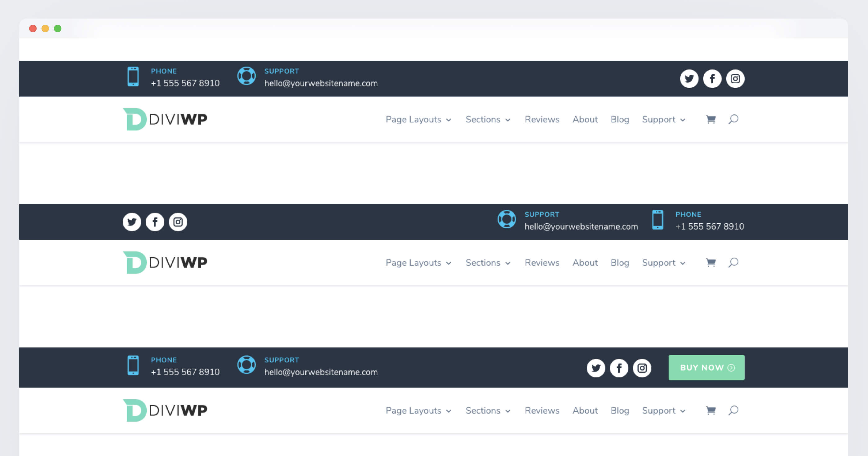Image resolution: width=868 pixels, height=456 pixels.
Task: Click the yellow minimize window dot
Action: (45, 28)
